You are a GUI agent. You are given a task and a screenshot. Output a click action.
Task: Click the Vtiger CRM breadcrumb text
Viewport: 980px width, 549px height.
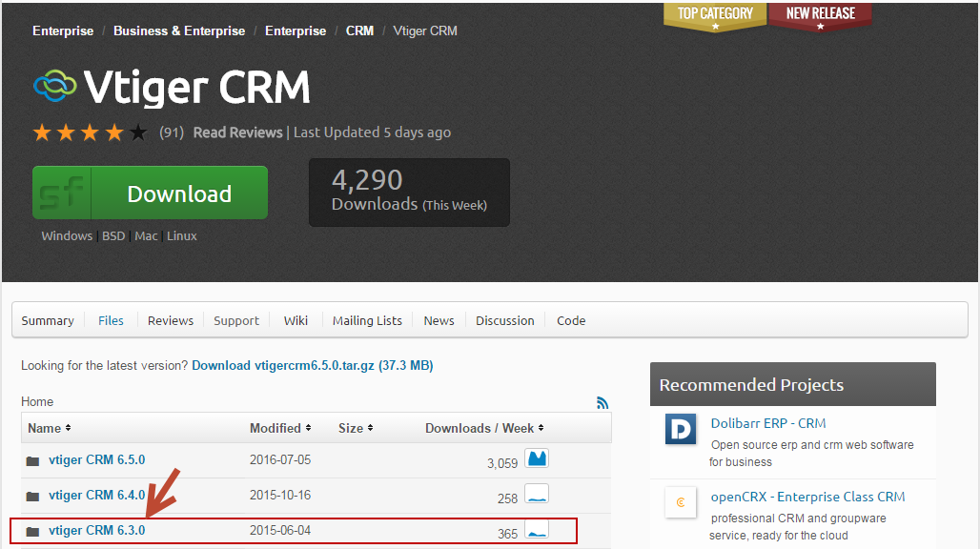[x=425, y=30]
